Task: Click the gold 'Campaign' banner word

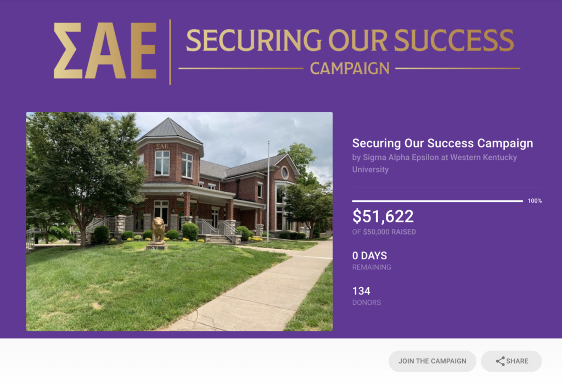Action: [350, 69]
